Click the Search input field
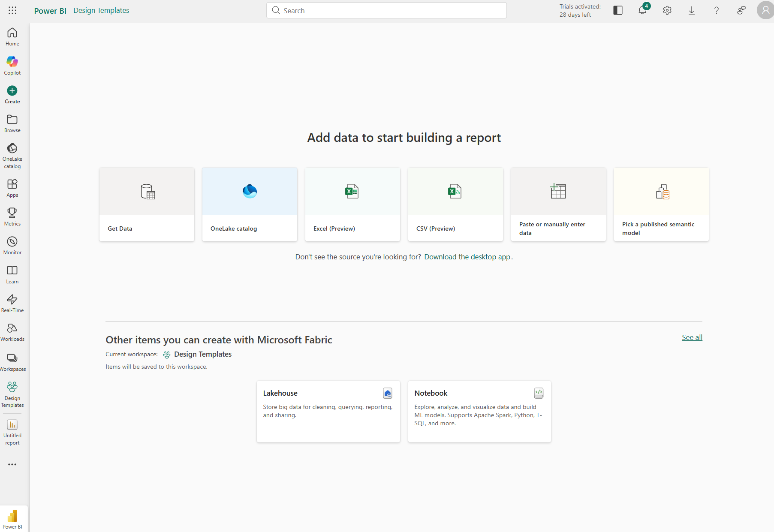Screen dimensions: 774x532 click(386, 10)
